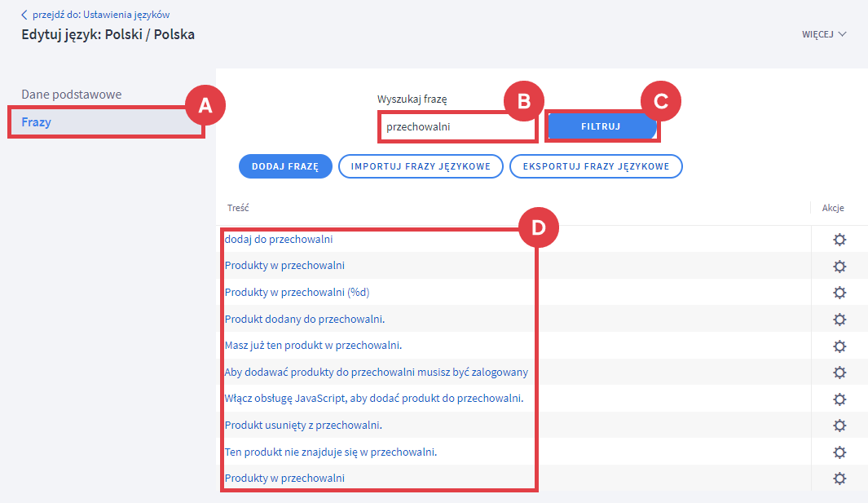
Task: Go back via 'przejdź do: Ustawienia języków'
Action: pos(99,15)
